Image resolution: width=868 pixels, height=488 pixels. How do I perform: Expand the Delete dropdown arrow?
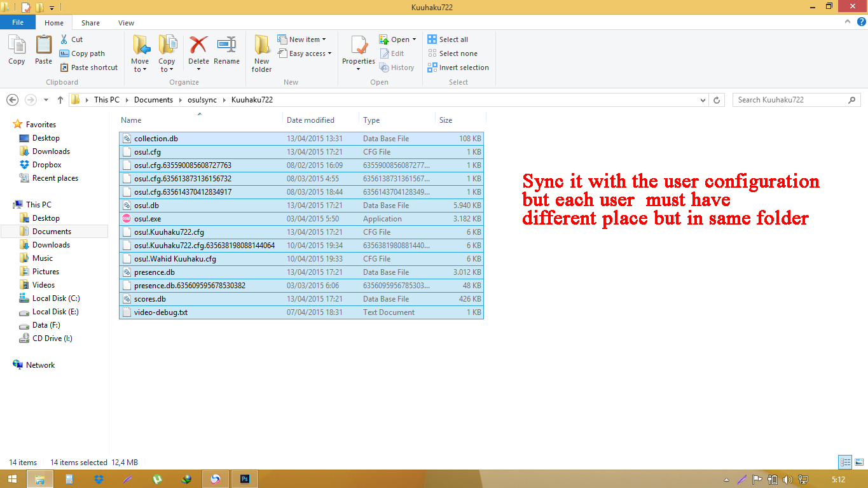(198, 69)
